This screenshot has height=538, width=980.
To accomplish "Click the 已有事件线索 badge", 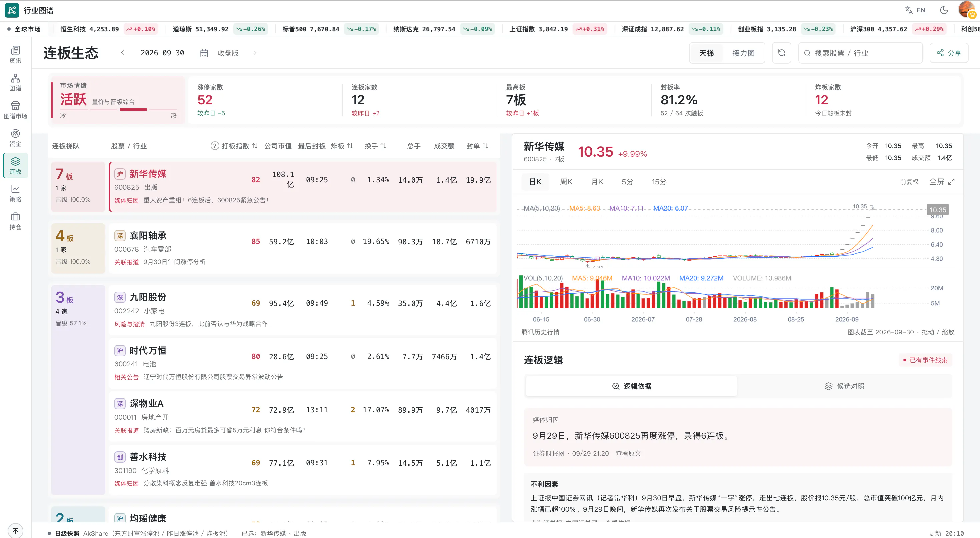I will tap(925, 360).
